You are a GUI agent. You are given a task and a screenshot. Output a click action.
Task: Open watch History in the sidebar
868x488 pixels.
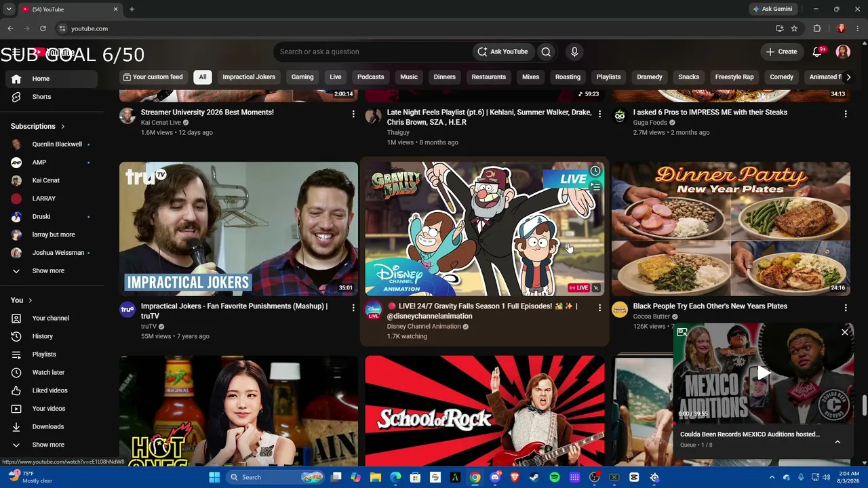tap(52, 336)
